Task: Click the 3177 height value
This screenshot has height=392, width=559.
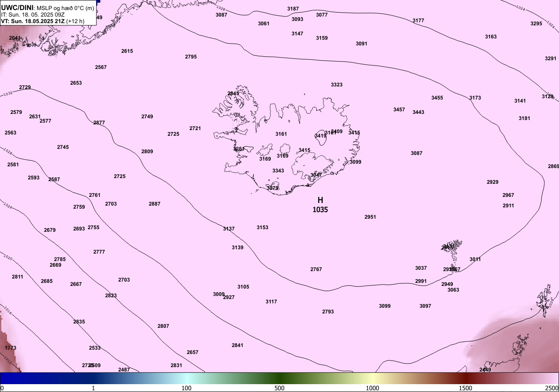Action: click(418, 21)
